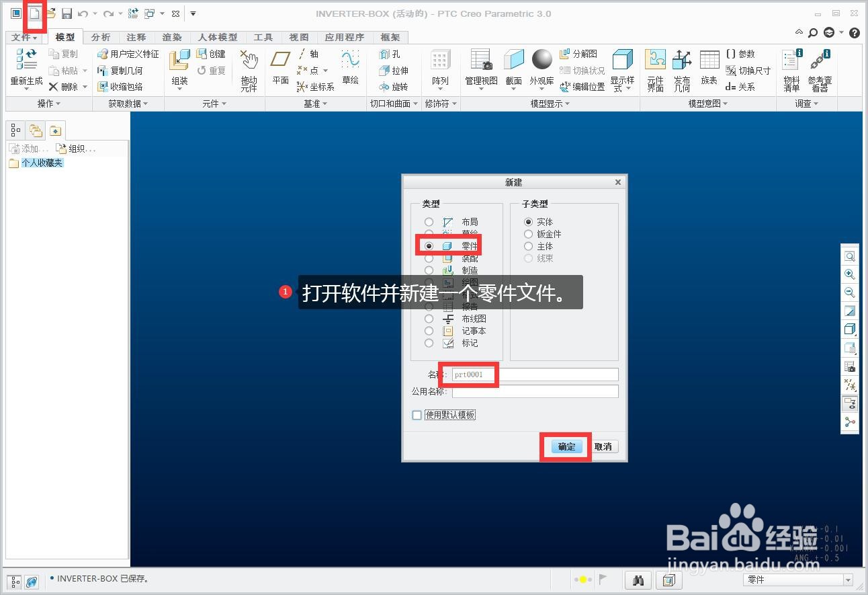Click the 拉伸 extrude tool
The width and height of the screenshot is (868, 595).
click(394, 70)
